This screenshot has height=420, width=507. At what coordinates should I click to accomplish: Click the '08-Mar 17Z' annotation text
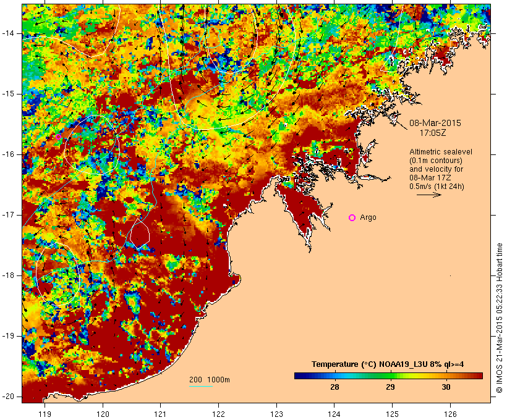click(430, 178)
